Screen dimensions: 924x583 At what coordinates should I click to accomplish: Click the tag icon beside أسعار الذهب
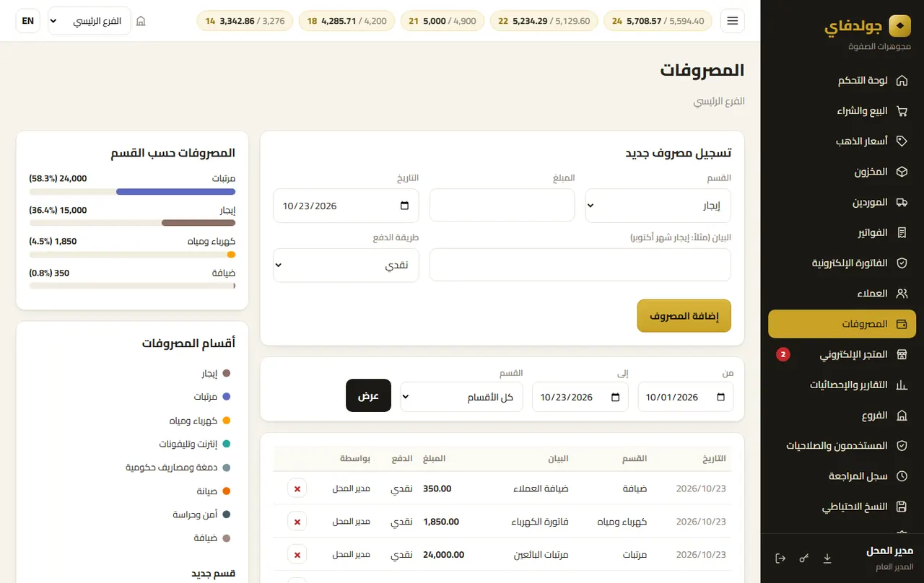point(902,141)
